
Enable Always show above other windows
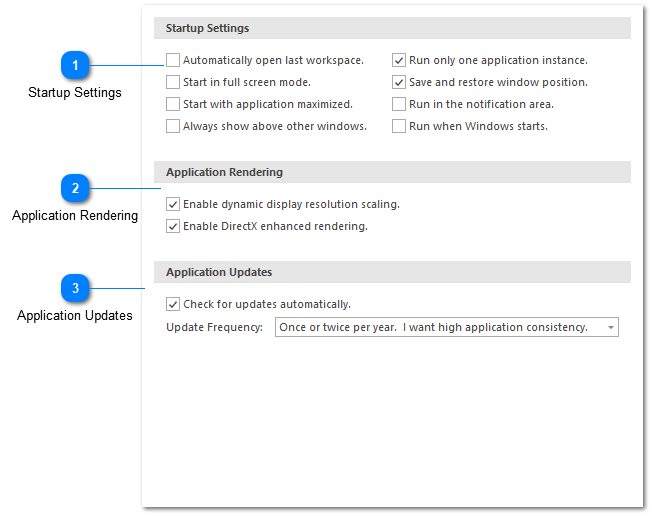pos(174,126)
